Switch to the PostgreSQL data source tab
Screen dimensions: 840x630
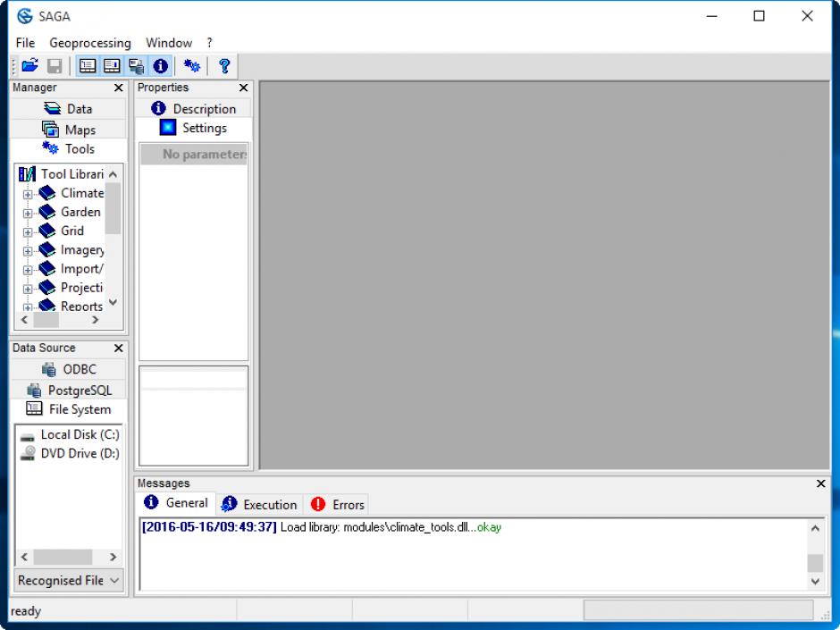68,390
